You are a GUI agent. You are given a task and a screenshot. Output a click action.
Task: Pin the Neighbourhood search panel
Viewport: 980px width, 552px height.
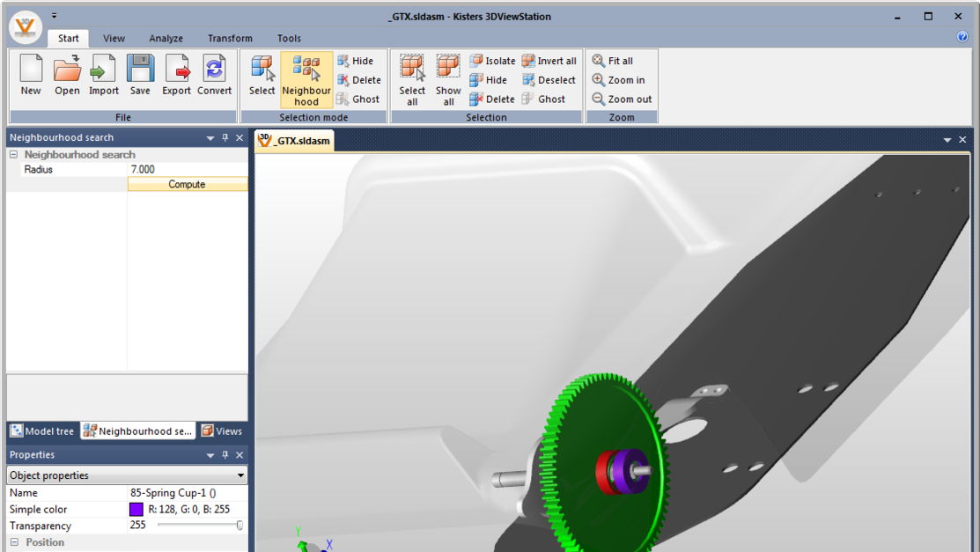coord(225,137)
